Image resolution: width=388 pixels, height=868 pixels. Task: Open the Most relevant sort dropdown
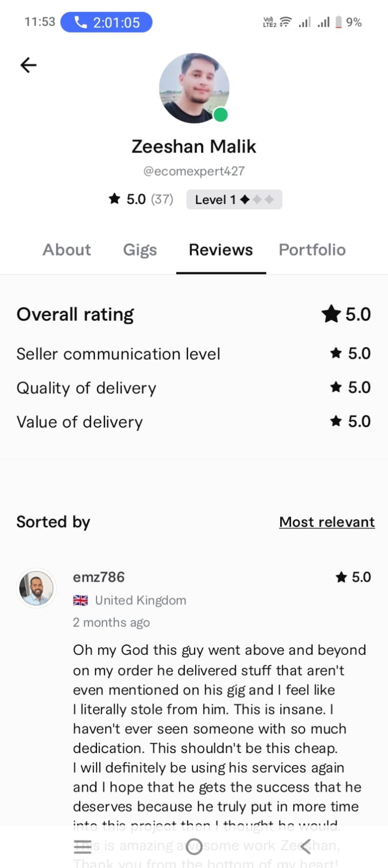327,522
